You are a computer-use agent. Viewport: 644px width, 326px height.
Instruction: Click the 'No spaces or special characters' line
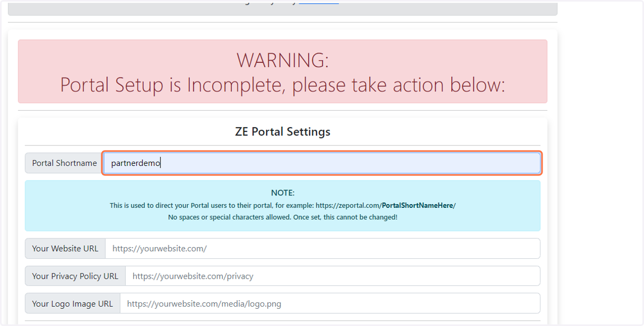tap(283, 218)
